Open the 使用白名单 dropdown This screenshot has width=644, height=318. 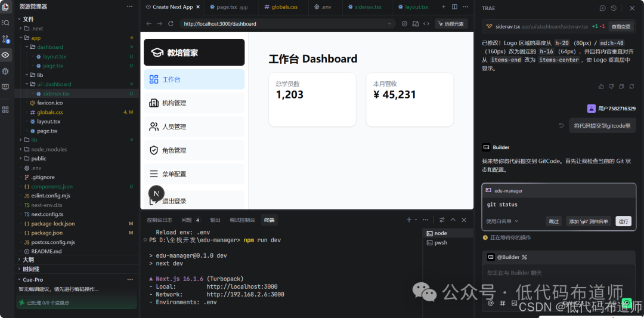[503, 221]
